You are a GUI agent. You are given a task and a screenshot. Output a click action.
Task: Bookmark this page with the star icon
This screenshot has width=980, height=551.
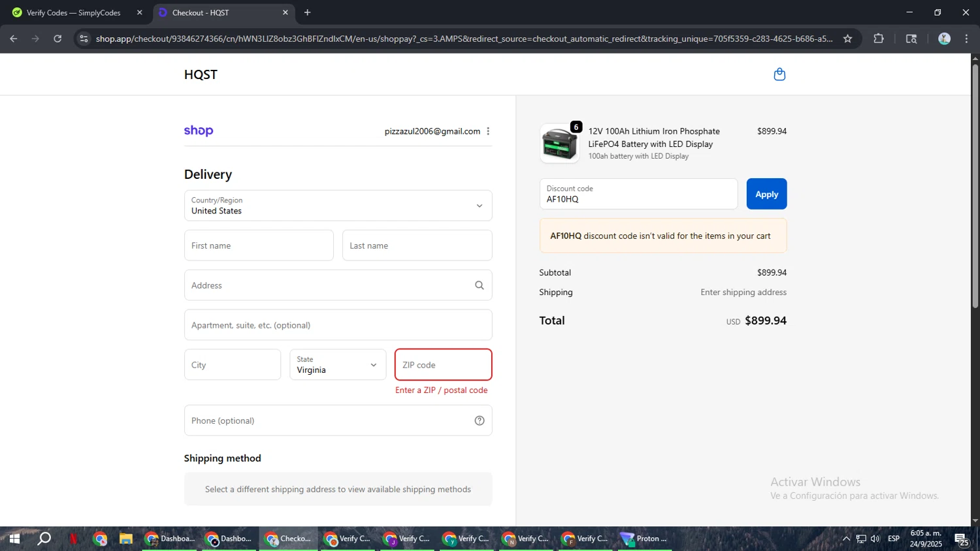click(x=847, y=39)
